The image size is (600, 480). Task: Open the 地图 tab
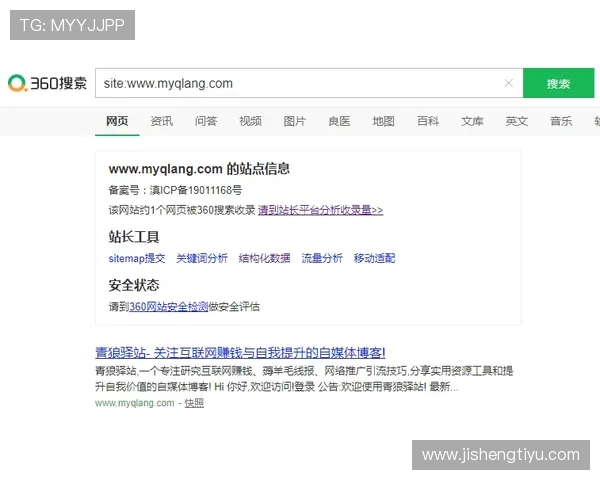click(x=383, y=121)
